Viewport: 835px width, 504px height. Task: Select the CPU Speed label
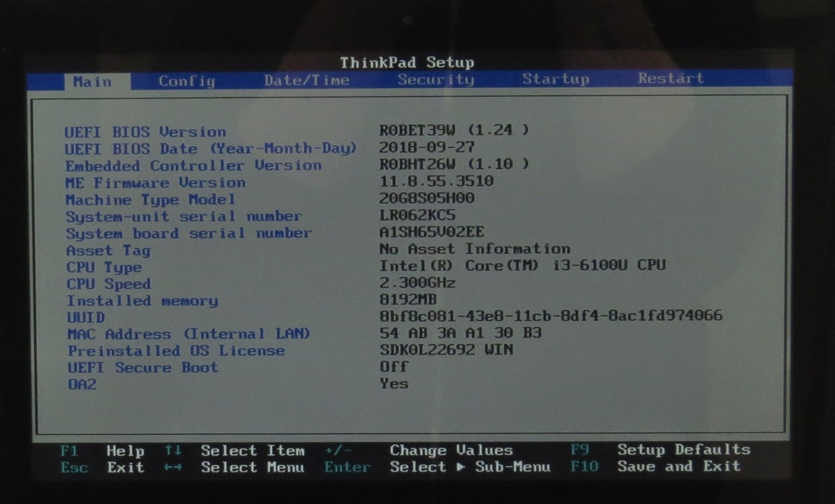[109, 284]
